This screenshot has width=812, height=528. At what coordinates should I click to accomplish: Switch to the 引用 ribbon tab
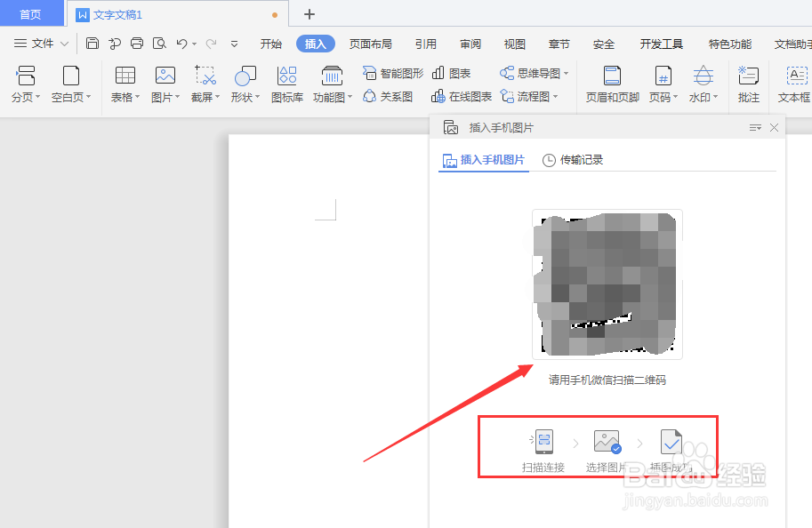coord(426,44)
